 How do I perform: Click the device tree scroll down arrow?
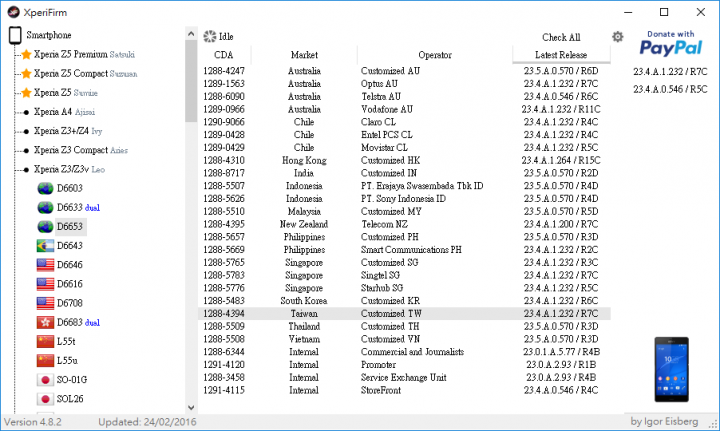pyautogui.click(x=191, y=408)
